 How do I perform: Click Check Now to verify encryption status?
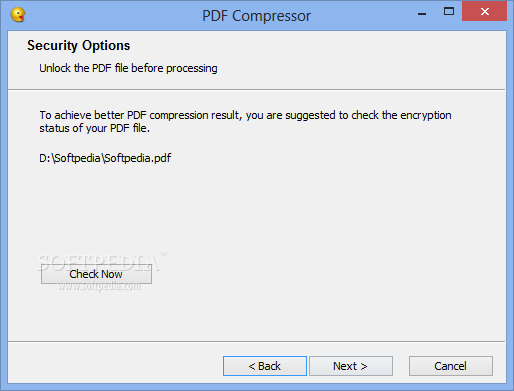coord(96,274)
